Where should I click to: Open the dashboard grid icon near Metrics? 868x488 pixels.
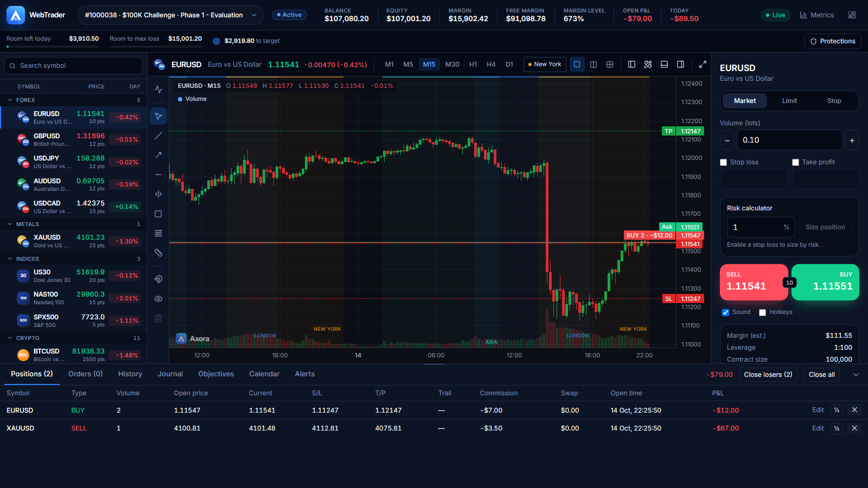click(x=852, y=15)
